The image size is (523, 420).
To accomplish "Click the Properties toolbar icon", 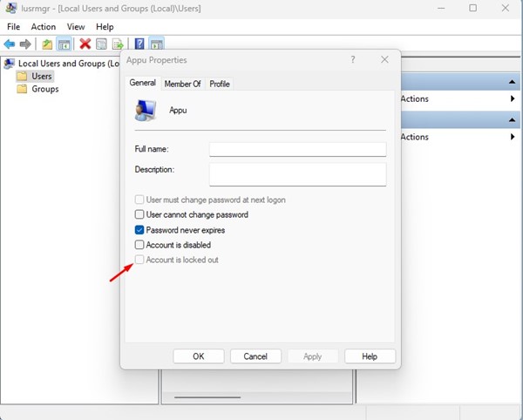I will pyautogui.click(x=101, y=44).
